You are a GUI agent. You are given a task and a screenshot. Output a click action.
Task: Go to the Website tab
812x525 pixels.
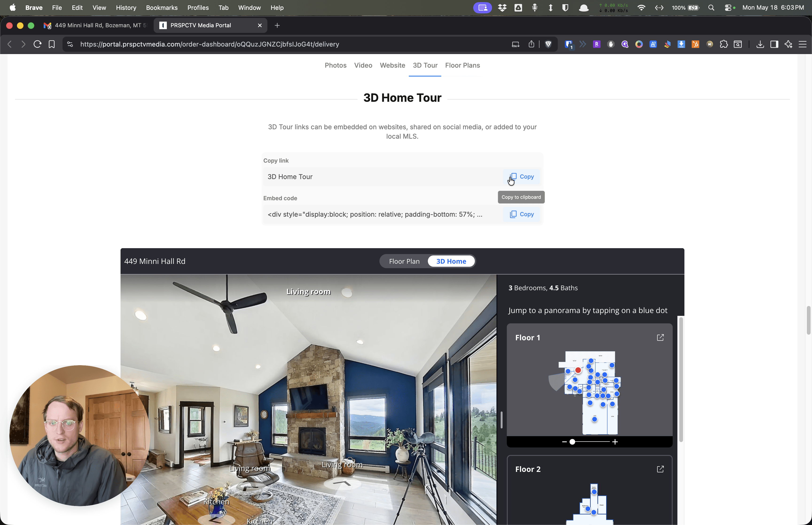coord(392,65)
